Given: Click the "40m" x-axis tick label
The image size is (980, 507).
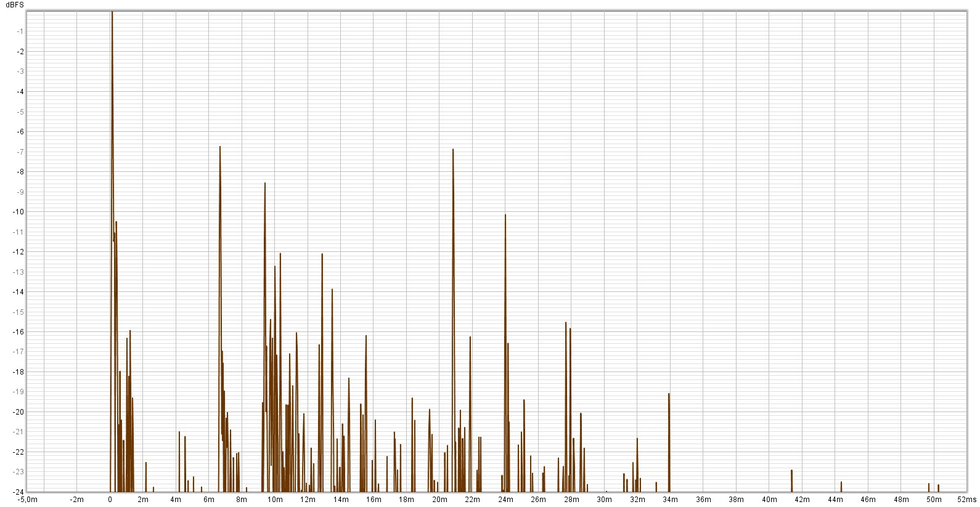Looking at the screenshot, I should (x=769, y=500).
